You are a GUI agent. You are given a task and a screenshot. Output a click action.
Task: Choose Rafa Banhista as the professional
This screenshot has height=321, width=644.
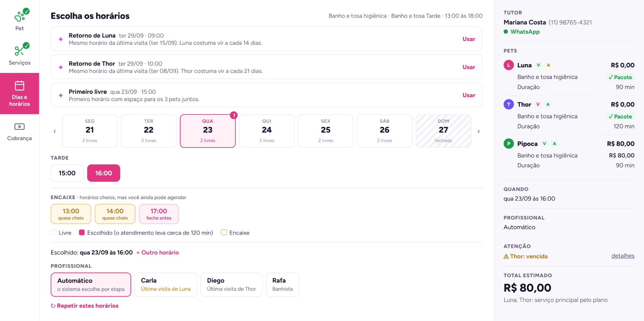[282, 285]
